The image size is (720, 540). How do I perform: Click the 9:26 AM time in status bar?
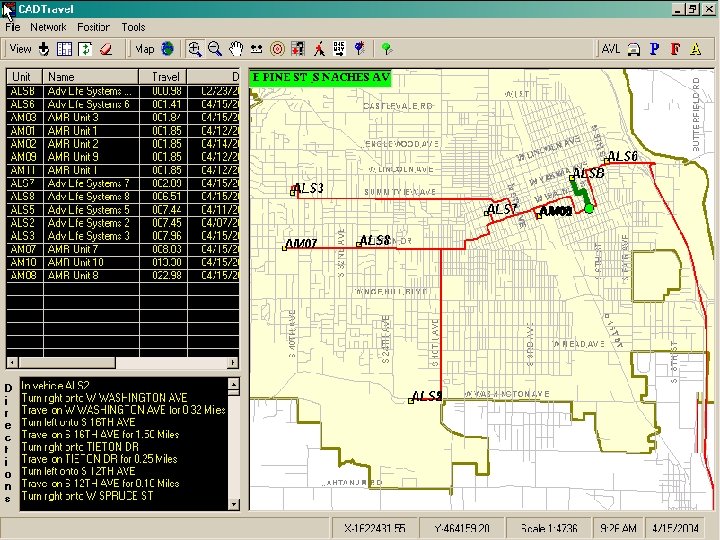tap(618, 529)
